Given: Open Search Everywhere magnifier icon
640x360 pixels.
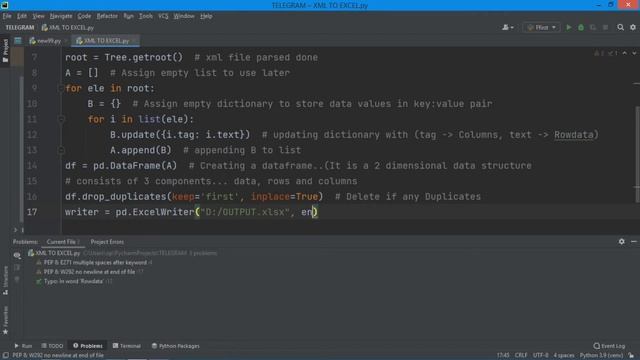Looking at the screenshot, I should (620, 27).
